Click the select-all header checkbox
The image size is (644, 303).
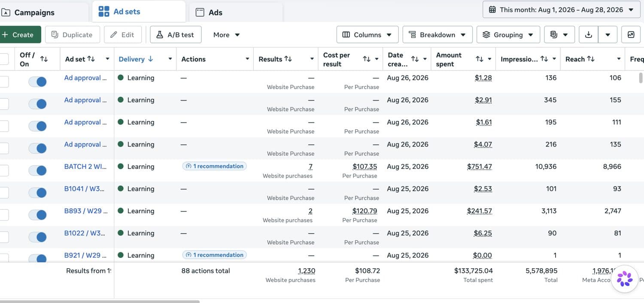[x=3, y=59]
